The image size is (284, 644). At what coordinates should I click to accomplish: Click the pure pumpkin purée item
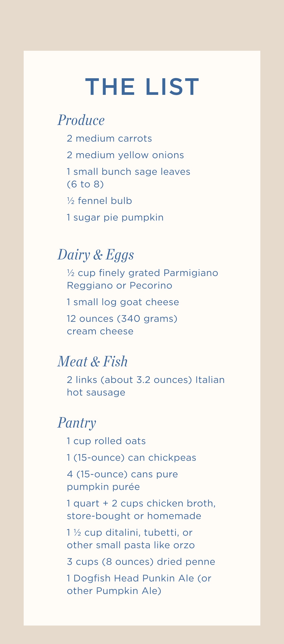coord(122,480)
